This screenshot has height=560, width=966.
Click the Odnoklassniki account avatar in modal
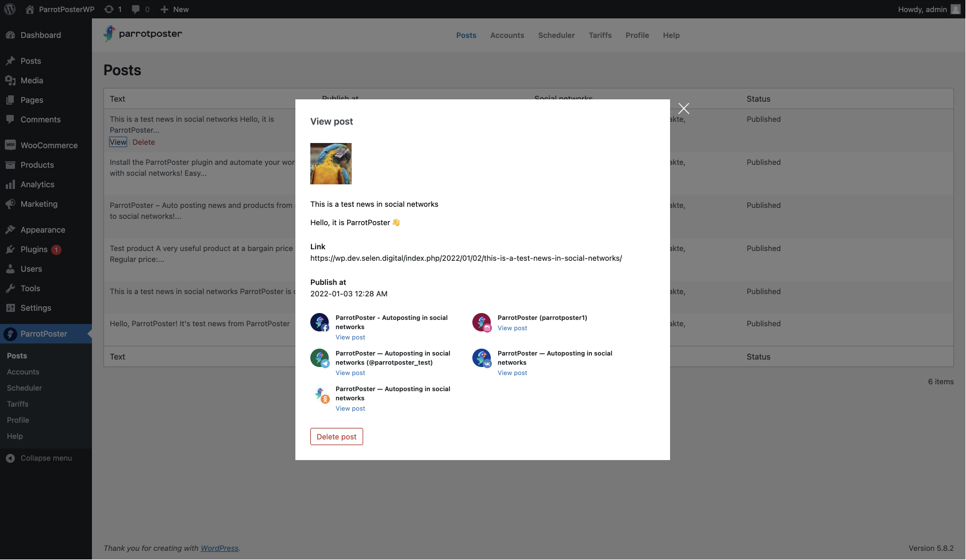coord(320,393)
